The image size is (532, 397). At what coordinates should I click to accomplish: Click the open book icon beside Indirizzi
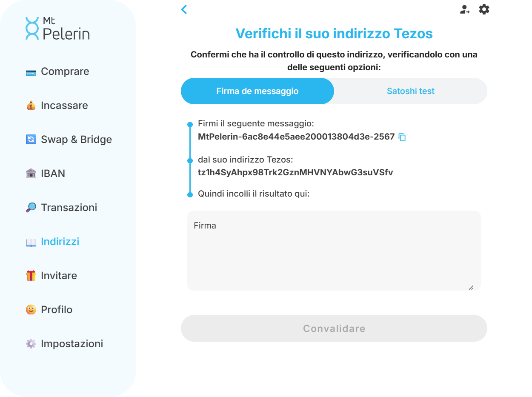coord(31,242)
